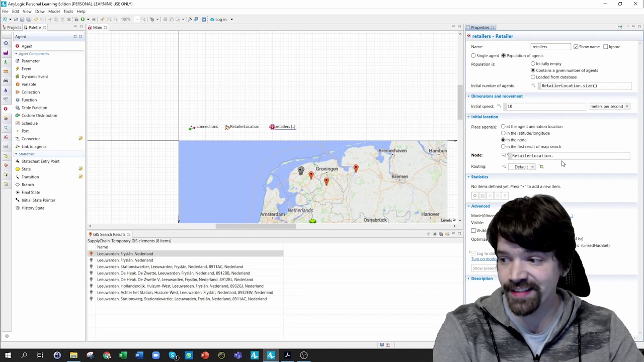Click the retailers agent population on canvas
This screenshot has height=362, width=644.
[x=282, y=127]
